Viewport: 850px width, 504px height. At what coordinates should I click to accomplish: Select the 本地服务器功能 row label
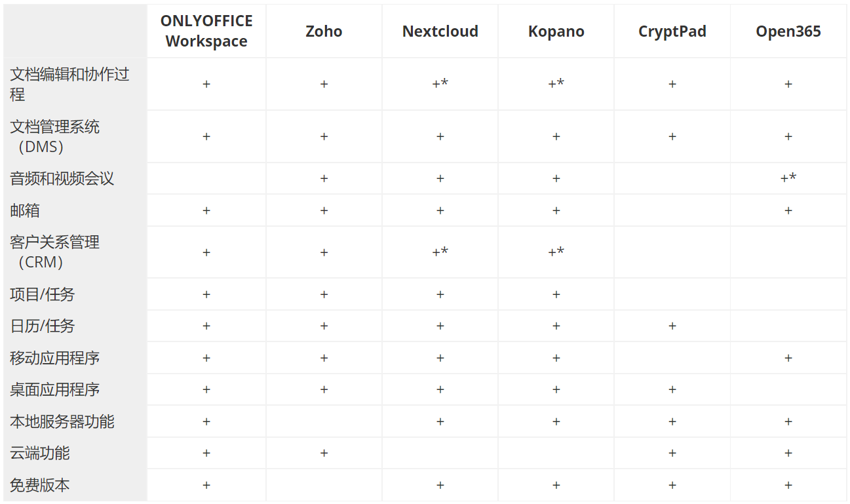point(62,421)
